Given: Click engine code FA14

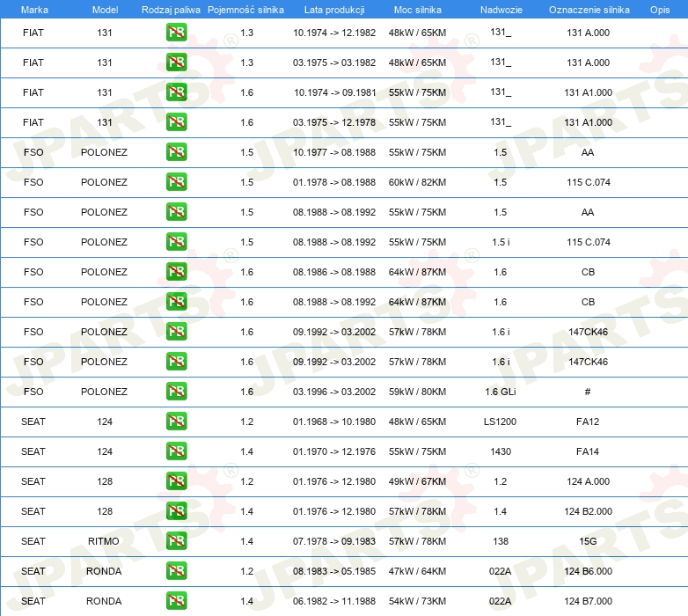Looking at the screenshot, I should click(588, 451).
